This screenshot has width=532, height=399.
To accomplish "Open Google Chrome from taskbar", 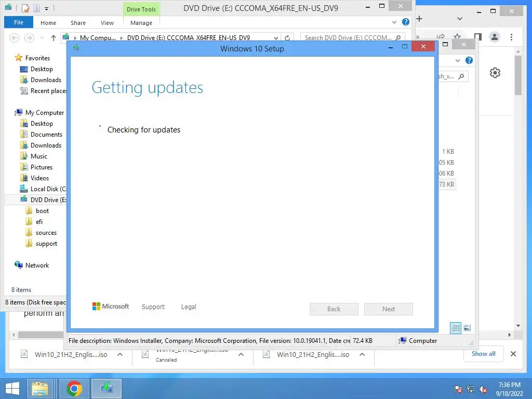I will click(74, 389).
